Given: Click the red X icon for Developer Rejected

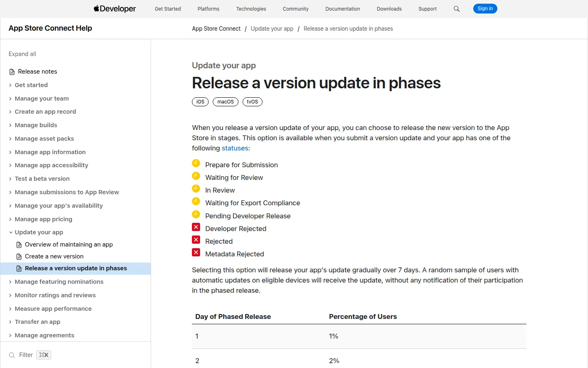Looking at the screenshot, I should point(196,227).
